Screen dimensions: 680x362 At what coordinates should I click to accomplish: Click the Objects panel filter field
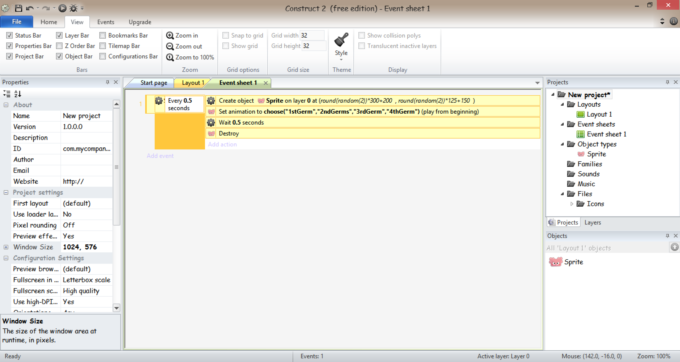[608, 248]
